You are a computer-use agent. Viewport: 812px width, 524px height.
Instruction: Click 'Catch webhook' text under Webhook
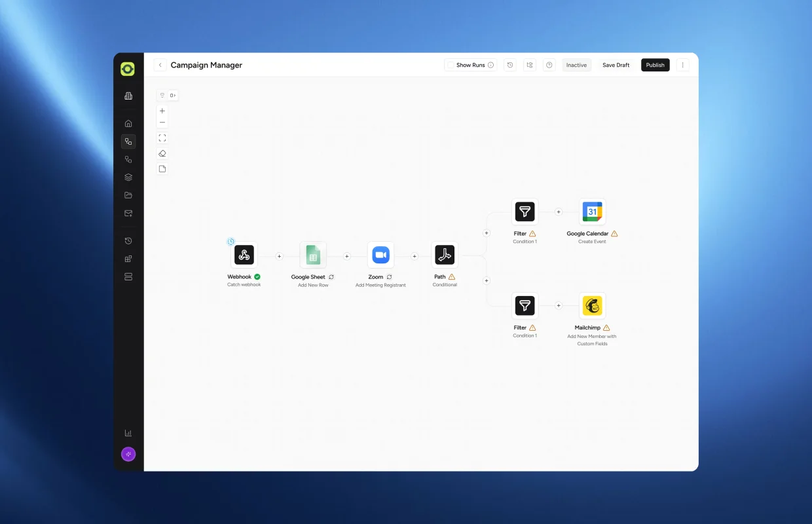tap(244, 285)
